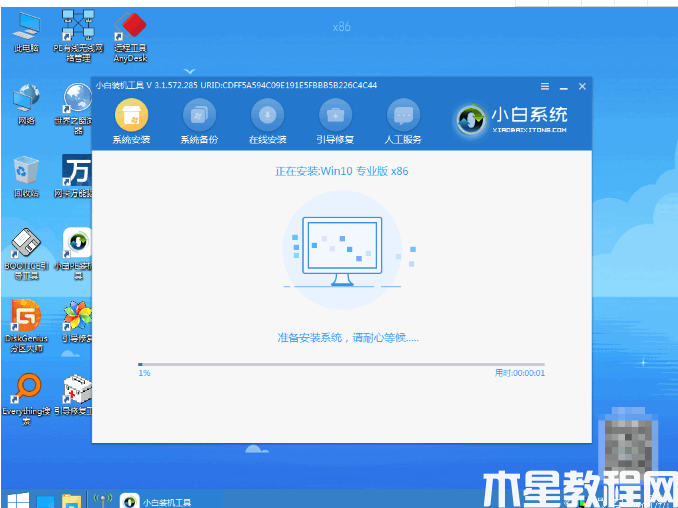Viewport: 678px width, 508px height.
Task: Click the 用时:00:00:01 elapsed time text
Action: [x=520, y=373]
